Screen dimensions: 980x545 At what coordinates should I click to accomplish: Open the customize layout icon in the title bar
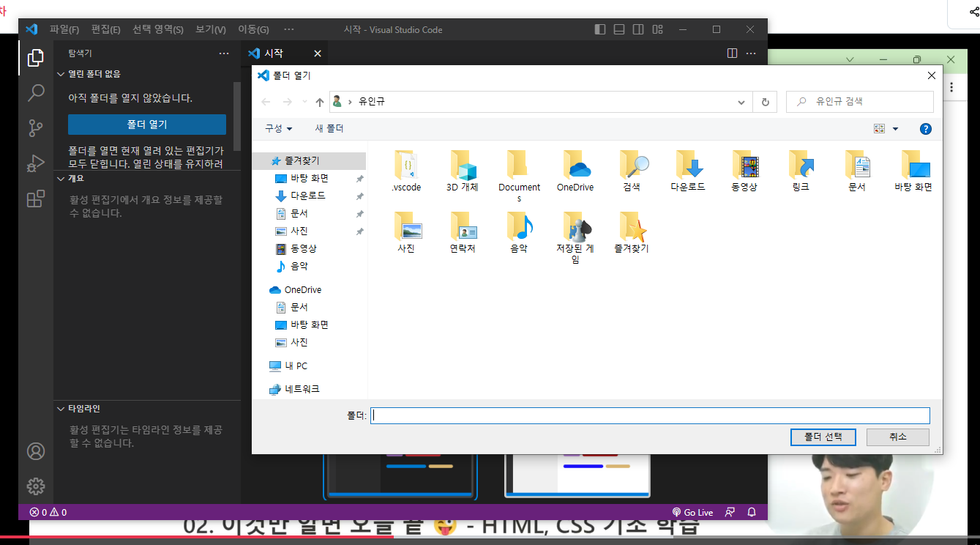point(658,29)
